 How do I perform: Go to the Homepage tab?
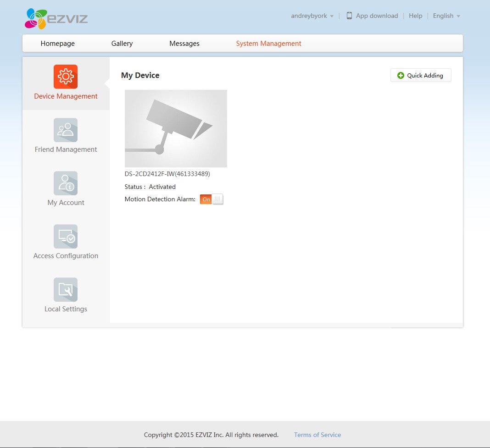pyautogui.click(x=57, y=44)
